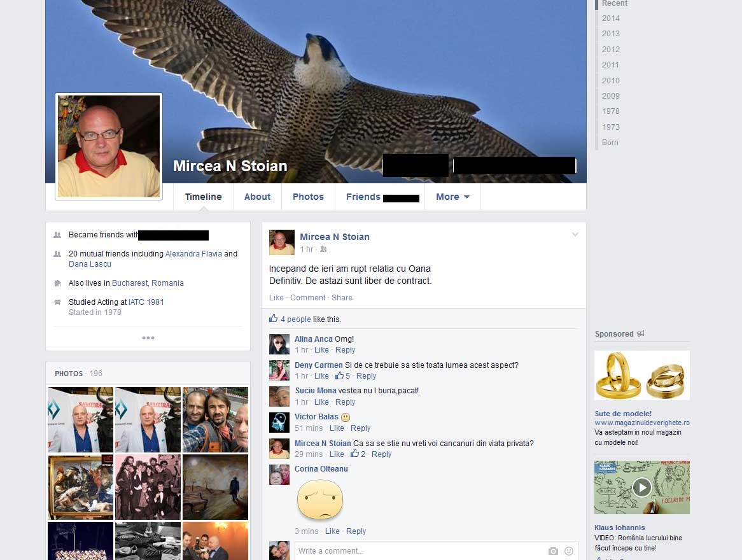
Task: Click the post audience friends icon
Action: point(324,249)
